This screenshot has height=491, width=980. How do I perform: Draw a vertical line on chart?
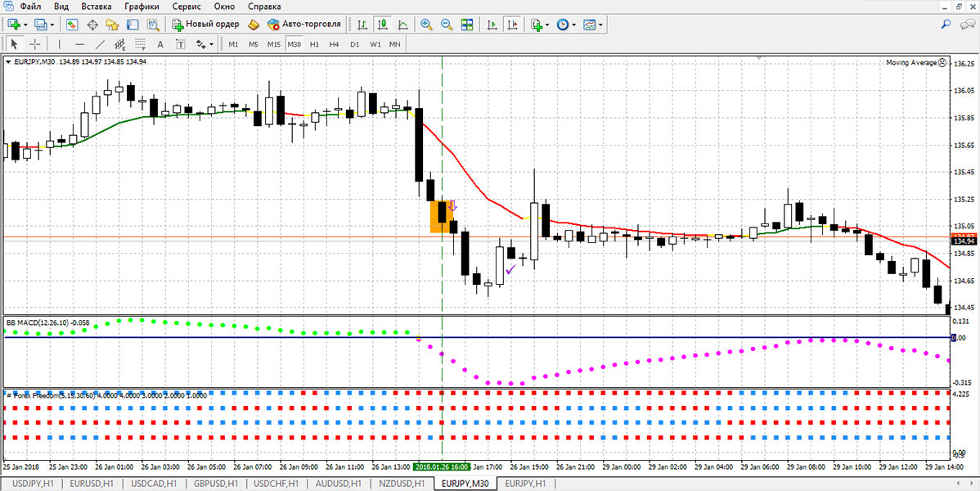60,44
